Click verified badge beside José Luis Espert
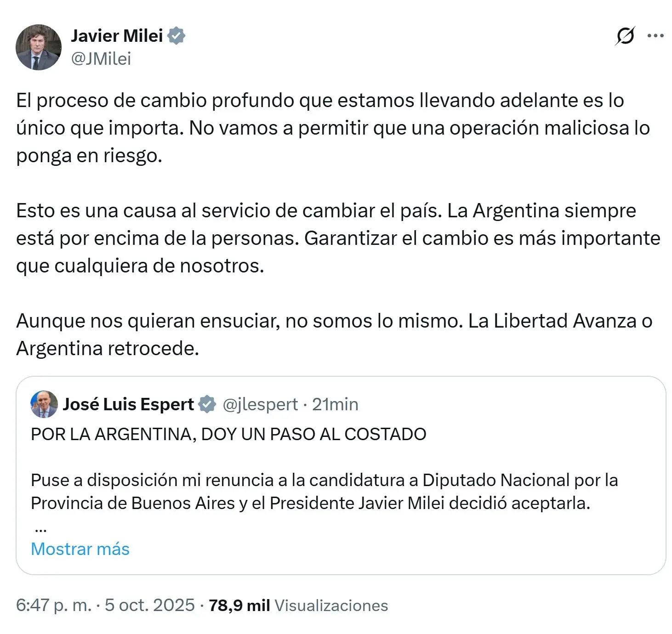Image resolution: width=672 pixels, height=634 pixels. [x=207, y=404]
